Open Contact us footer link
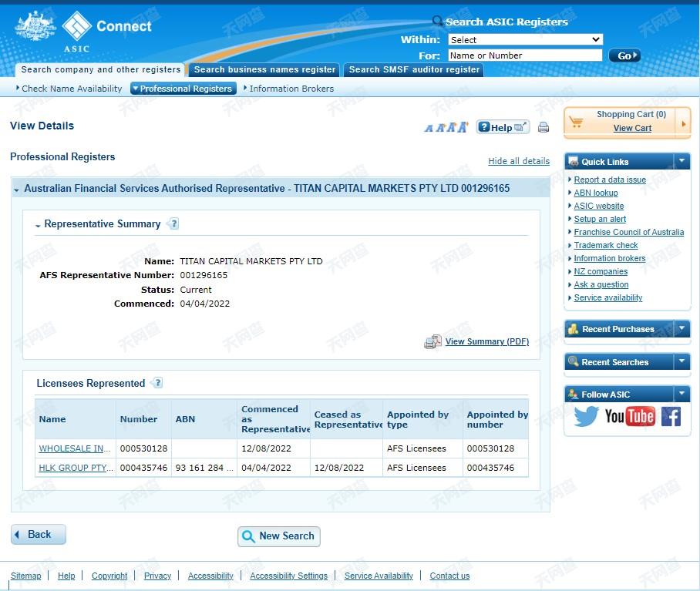This screenshot has height=591, width=700. coord(449,576)
